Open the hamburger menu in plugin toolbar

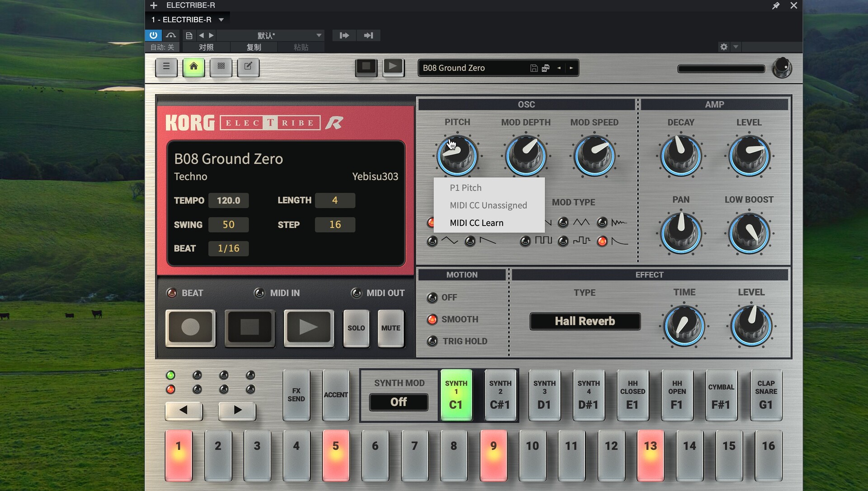pyautogui.click(x=166, y=67)
